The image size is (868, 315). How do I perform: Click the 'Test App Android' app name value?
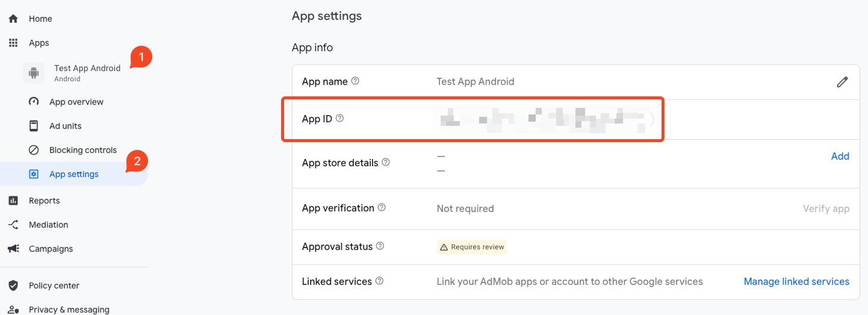476,81
